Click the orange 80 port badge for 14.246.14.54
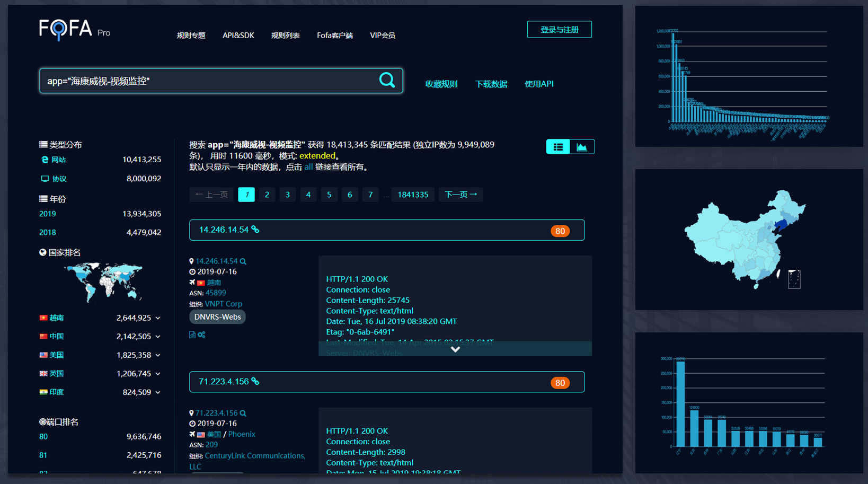Screen dimensions: 868x484 [560, 231]
